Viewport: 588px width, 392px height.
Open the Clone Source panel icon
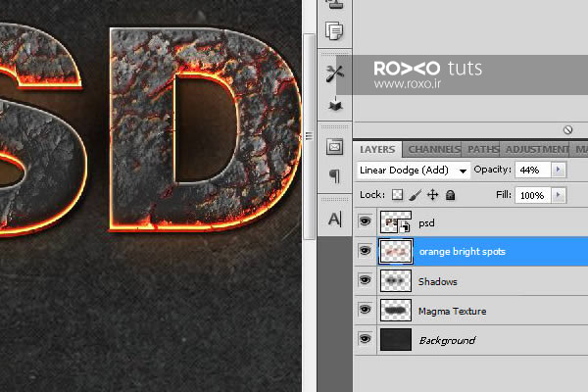pyautogui.click(x=334, y=4)
